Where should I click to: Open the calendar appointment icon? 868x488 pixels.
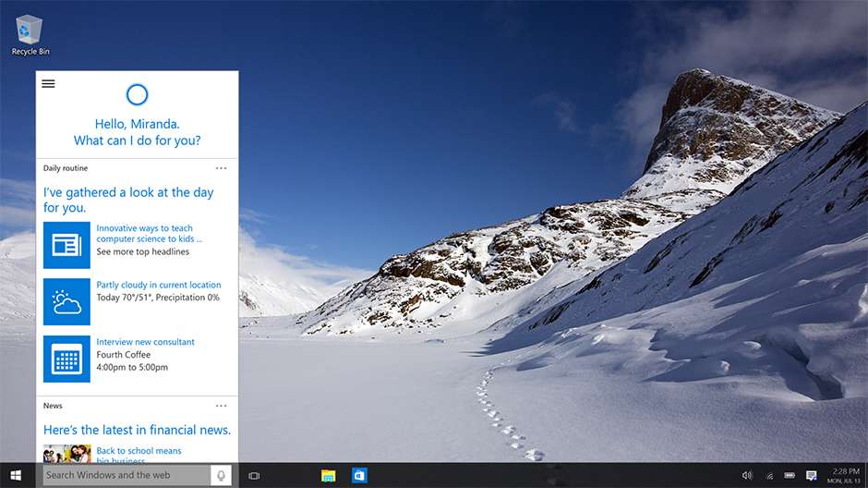[66, 359]
